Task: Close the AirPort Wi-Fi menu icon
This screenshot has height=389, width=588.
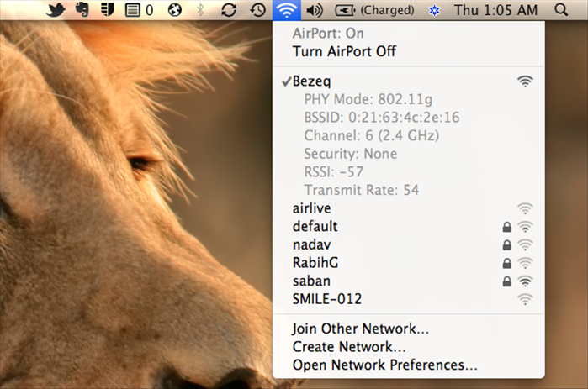Action: [x=287, y=10]
